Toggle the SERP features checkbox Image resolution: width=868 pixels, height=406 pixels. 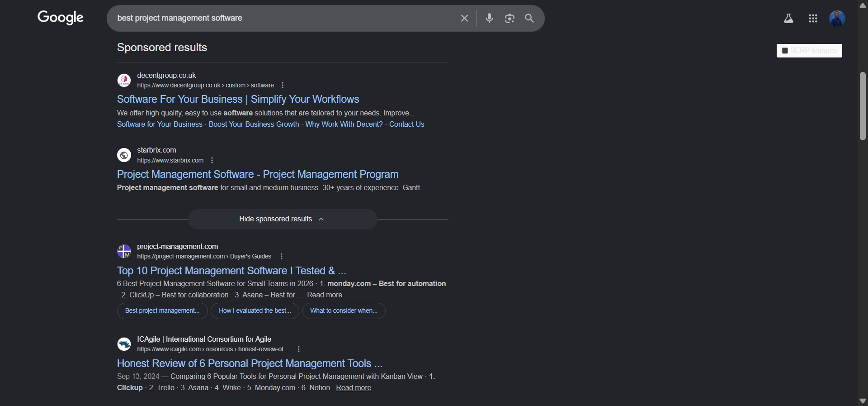785,51
